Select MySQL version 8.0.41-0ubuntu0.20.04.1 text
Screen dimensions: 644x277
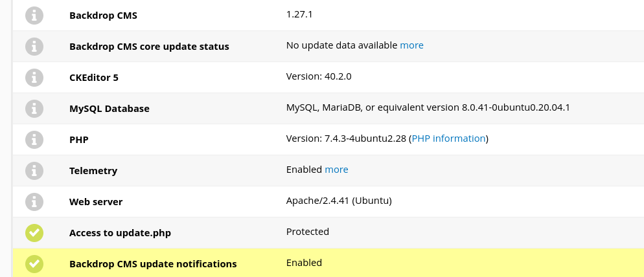pos(516,107)
